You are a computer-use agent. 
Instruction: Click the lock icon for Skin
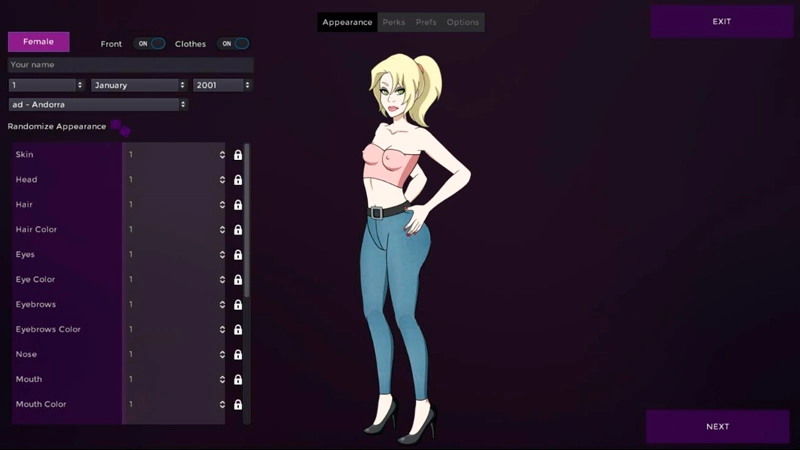(x=238, y=155)
